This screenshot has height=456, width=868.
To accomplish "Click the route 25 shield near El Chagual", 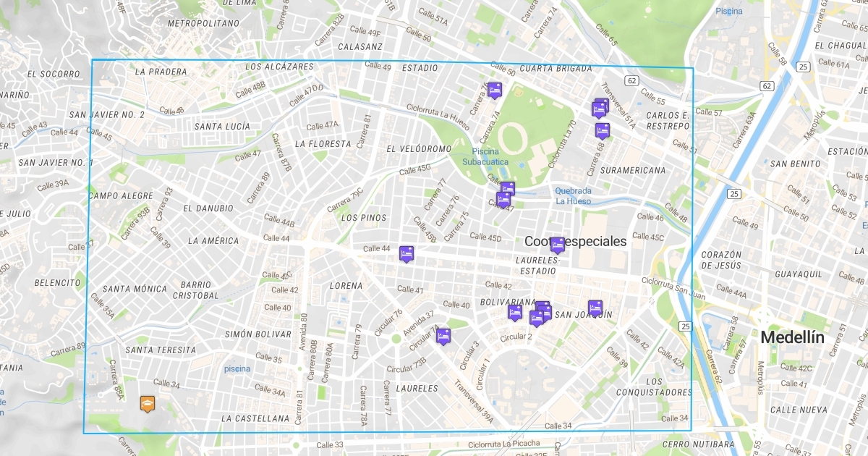I will click(x=802, y=67).
